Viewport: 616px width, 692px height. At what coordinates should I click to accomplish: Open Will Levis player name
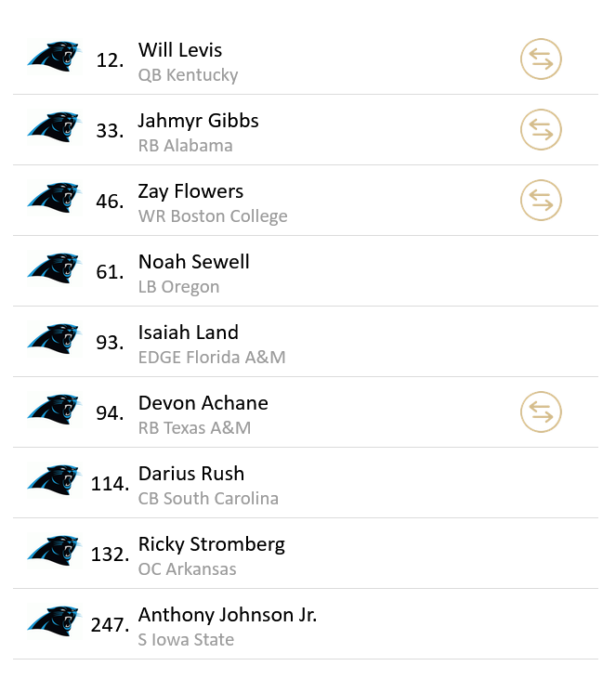tap(180, 50)
